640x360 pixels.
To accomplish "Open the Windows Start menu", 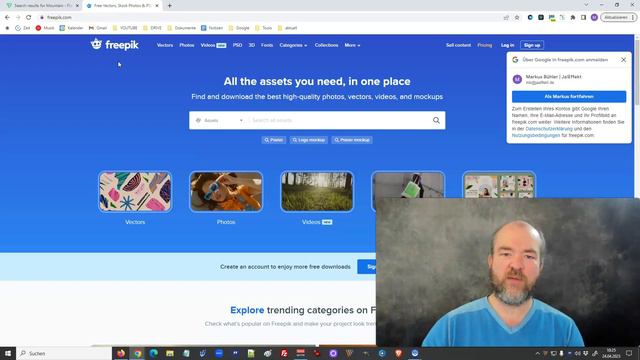I will coord(8,353).
